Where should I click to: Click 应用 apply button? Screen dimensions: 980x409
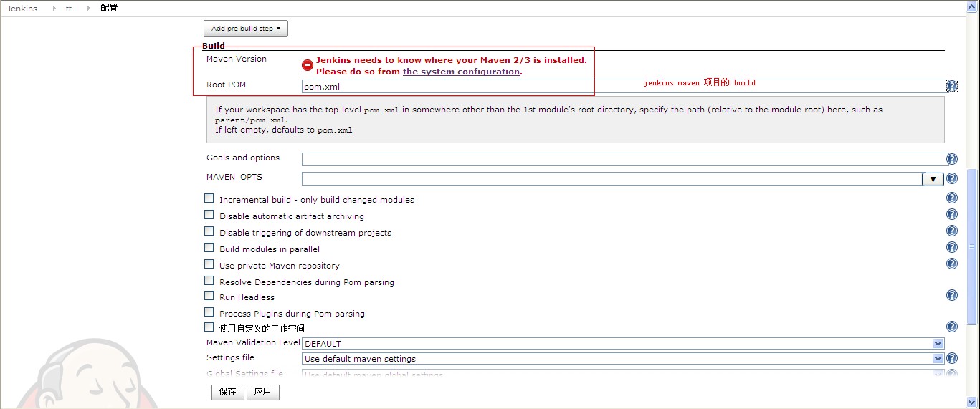coord(263,393)
